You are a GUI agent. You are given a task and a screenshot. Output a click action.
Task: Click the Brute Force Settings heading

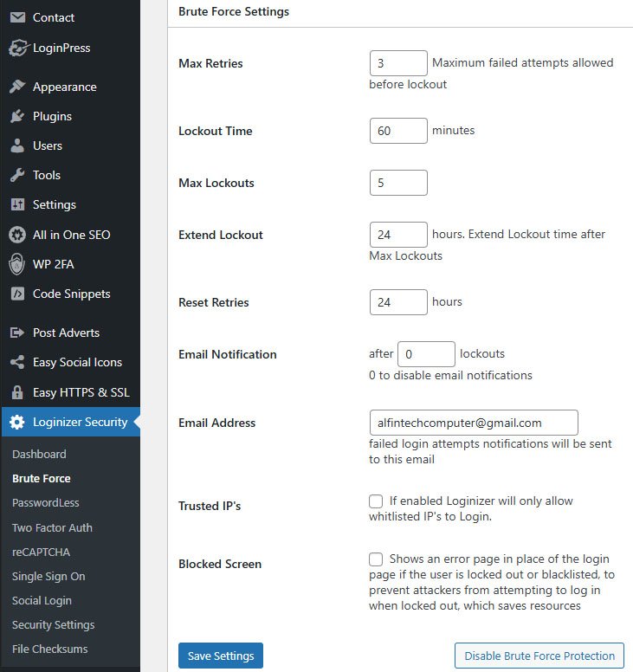click(x=234, y=11)
